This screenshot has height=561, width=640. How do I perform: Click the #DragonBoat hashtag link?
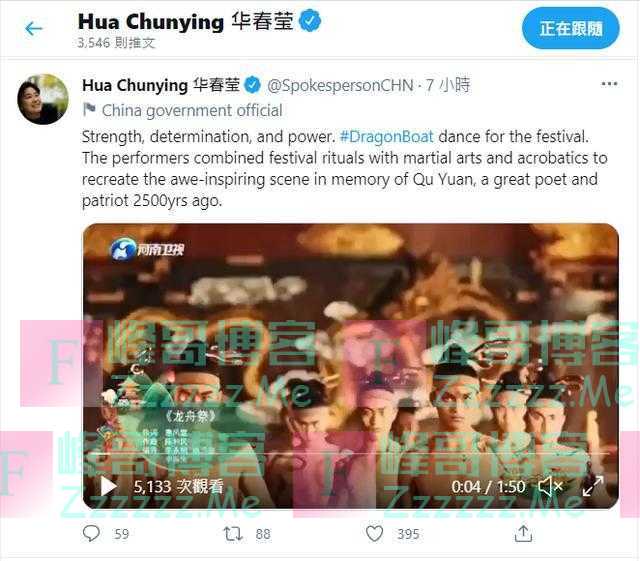tap(387, 136)
